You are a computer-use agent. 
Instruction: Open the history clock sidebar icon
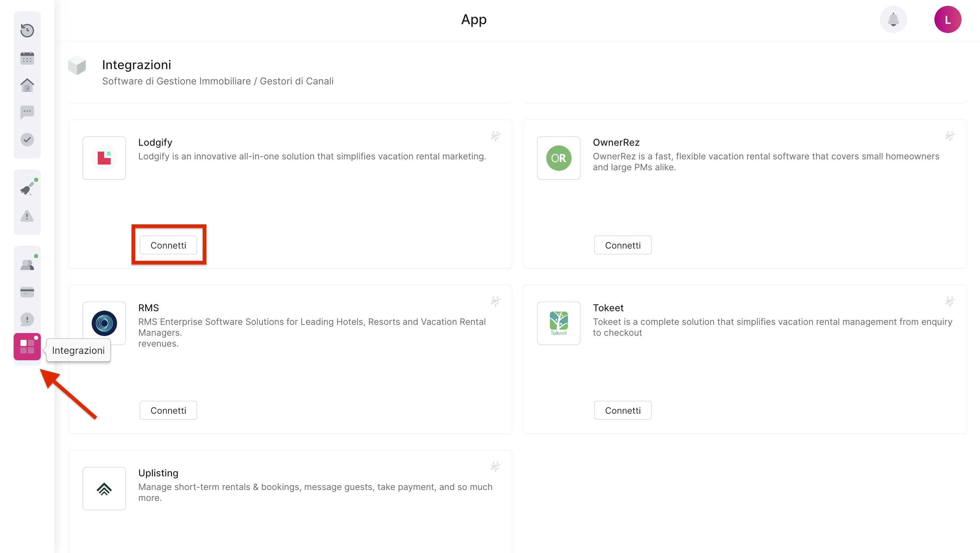click(27, 30)
